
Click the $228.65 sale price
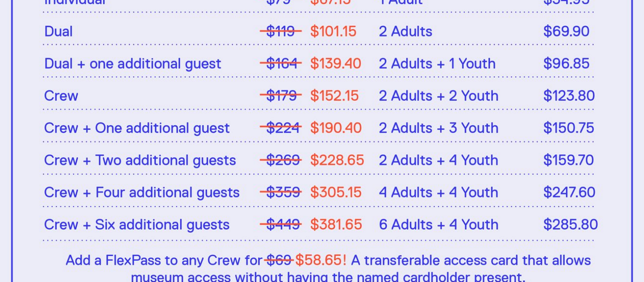337,160
